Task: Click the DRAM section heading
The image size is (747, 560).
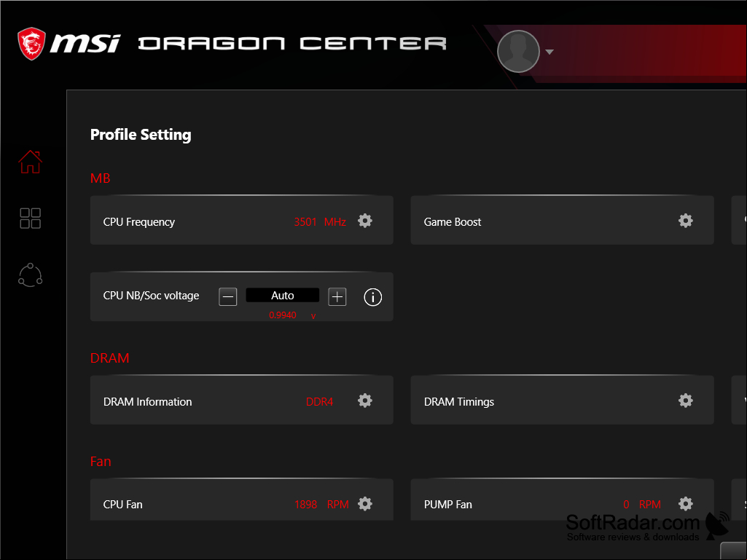Action: 109,358
